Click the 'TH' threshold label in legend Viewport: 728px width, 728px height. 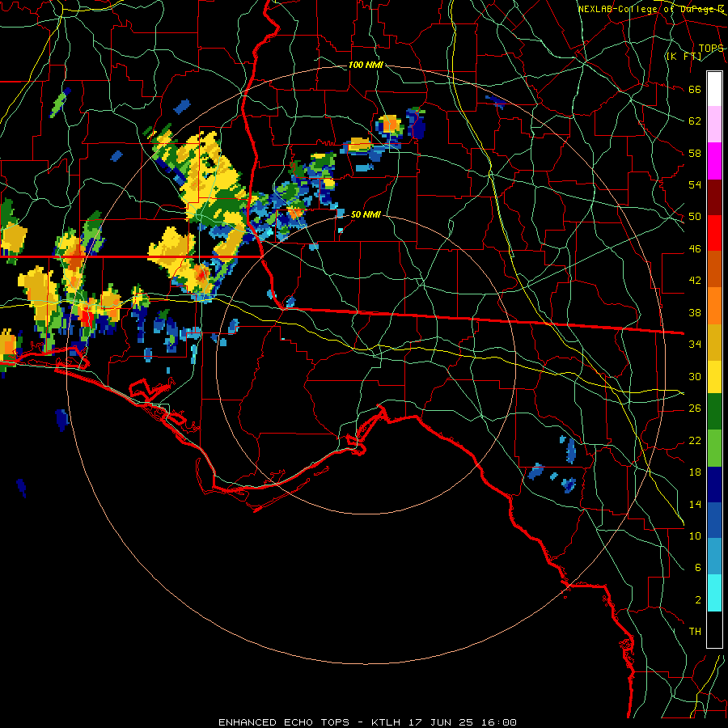tap(695, 632)
